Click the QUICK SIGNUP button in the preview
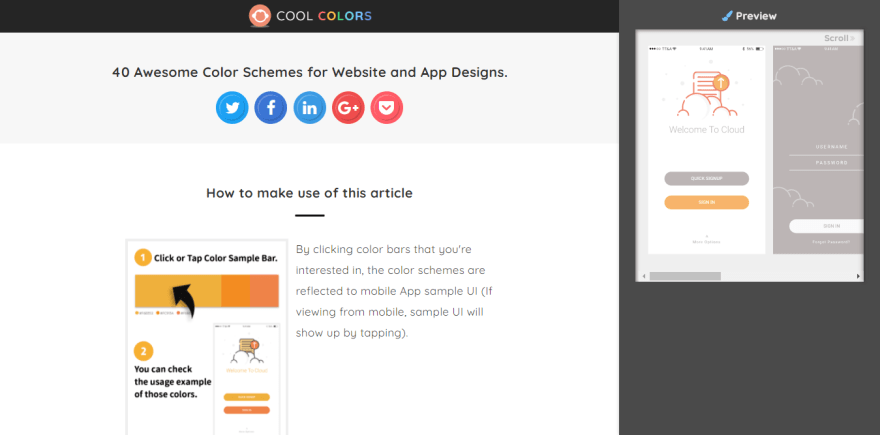This screenshot has height=435, width=880. tap(707, 178)
